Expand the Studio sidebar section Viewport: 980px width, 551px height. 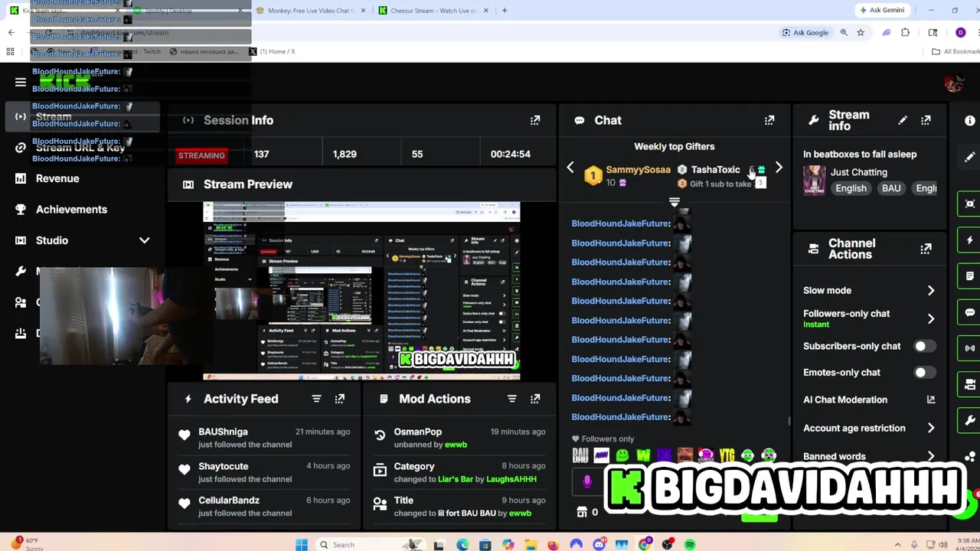(144, 240)
